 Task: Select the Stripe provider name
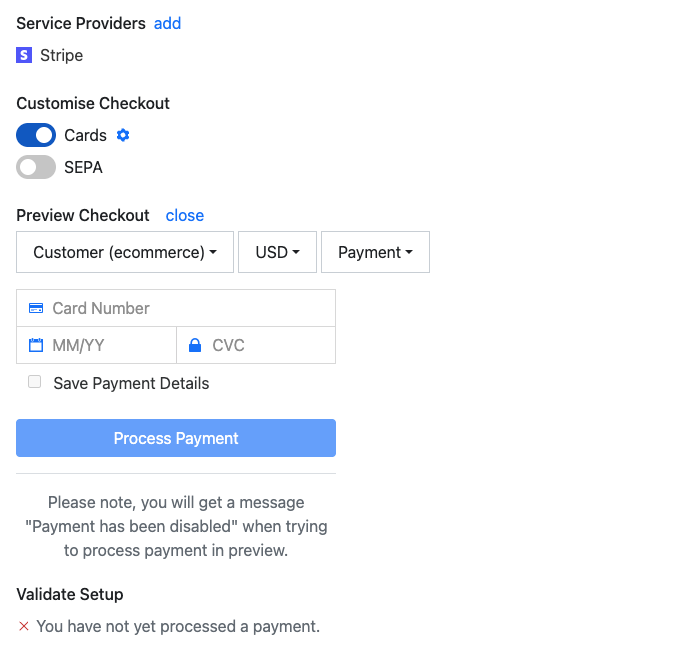[x=62, y=55]
